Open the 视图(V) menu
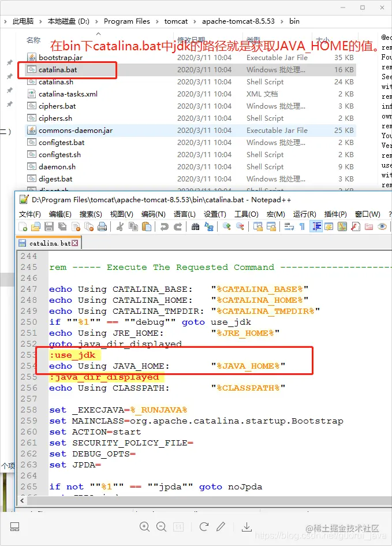This screenshot has height=546, width=392. pos(121,214)
